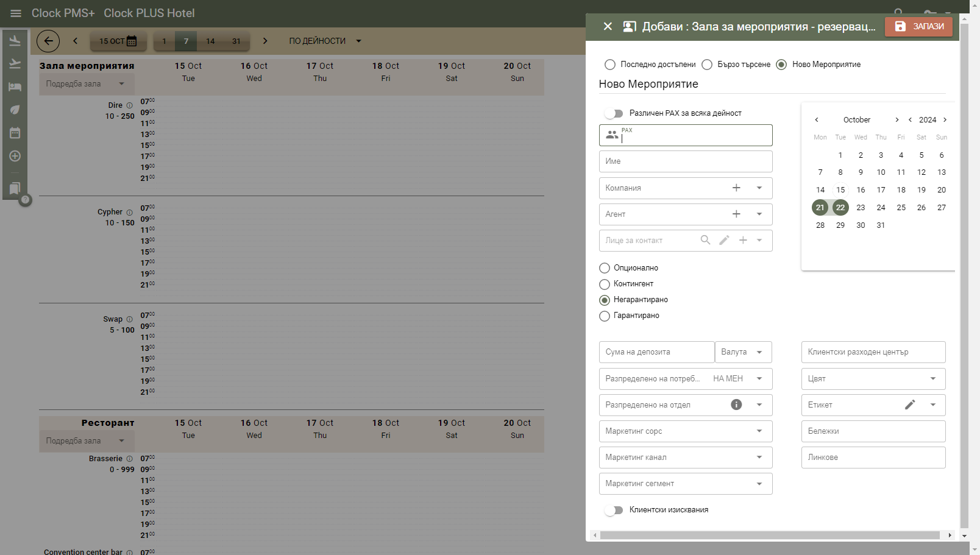Screen dimensions: 980x555
Task: Open the help question mark badge
Action: pyautogui.click(x=25, y=200)
